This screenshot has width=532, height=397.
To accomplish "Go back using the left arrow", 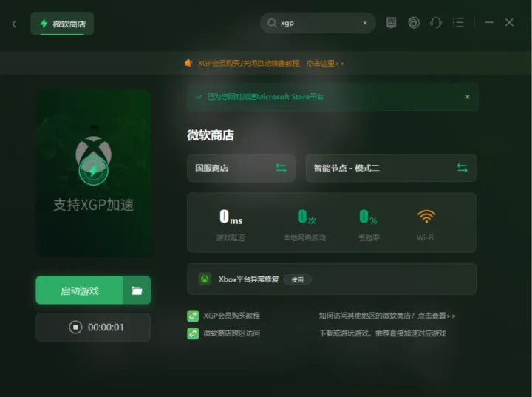I will click(x=14, y=24).
